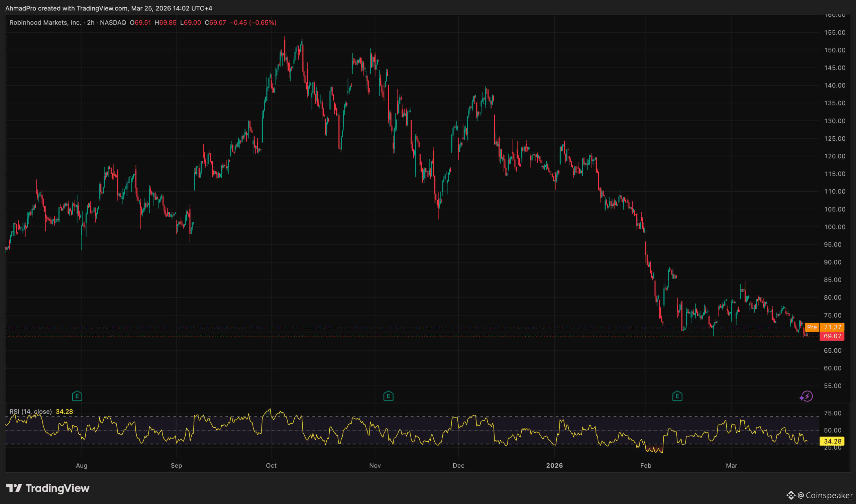The height and width of the screenshot is (504, 856).
Task: Click the TradingView logo at bottom left
Action: point(48,488)
